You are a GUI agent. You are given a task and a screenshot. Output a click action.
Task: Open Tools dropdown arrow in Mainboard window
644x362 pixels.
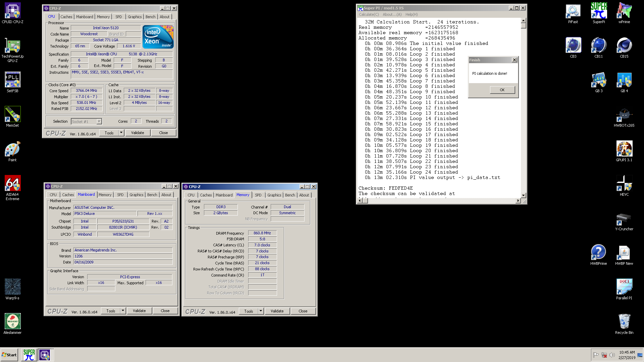[x=123, y=311]
